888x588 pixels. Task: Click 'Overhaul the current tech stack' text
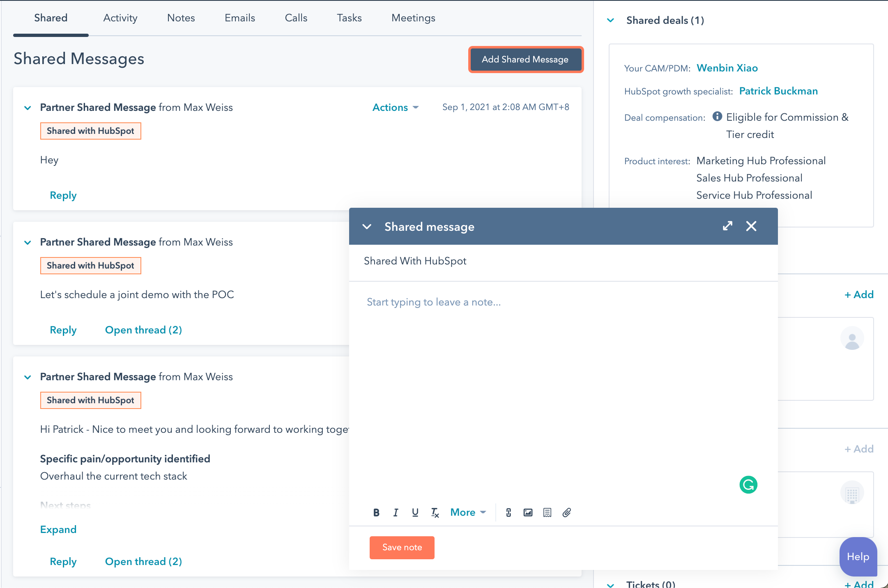point(114,476)
